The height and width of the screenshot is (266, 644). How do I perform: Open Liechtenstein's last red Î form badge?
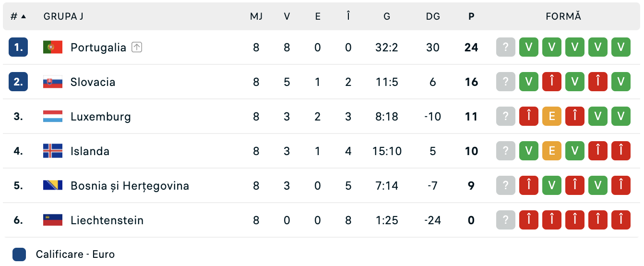[620, 220]
